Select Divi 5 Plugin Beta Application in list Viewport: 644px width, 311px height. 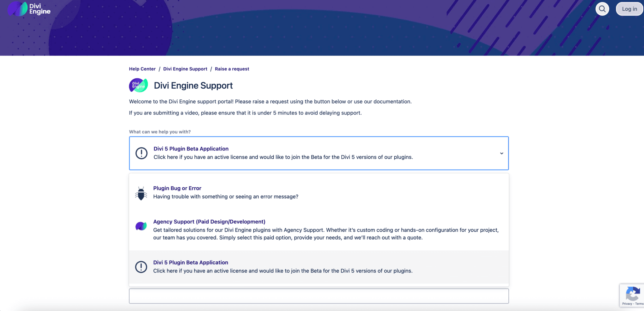pos(190,262)
